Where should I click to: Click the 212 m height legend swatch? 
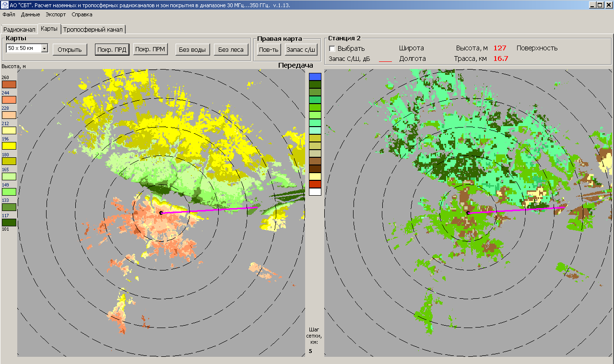(9, 130)
